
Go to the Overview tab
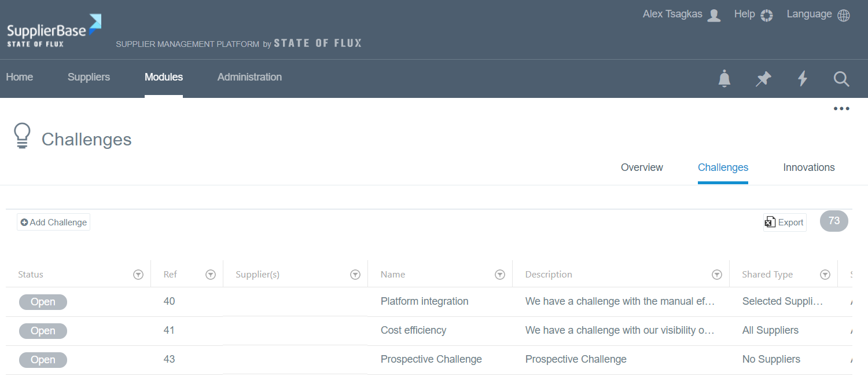tap(642, 167)
